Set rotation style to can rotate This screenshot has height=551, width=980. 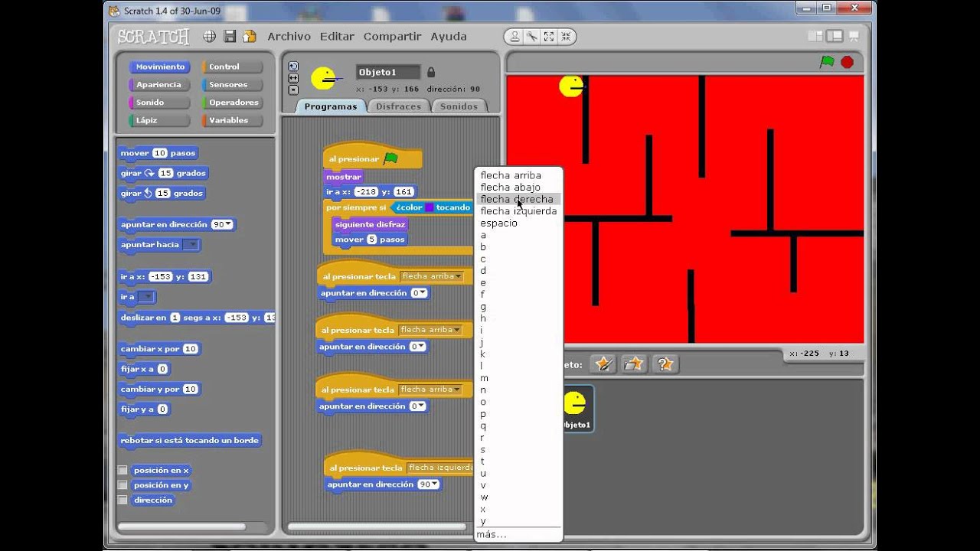tap(293, 67)
